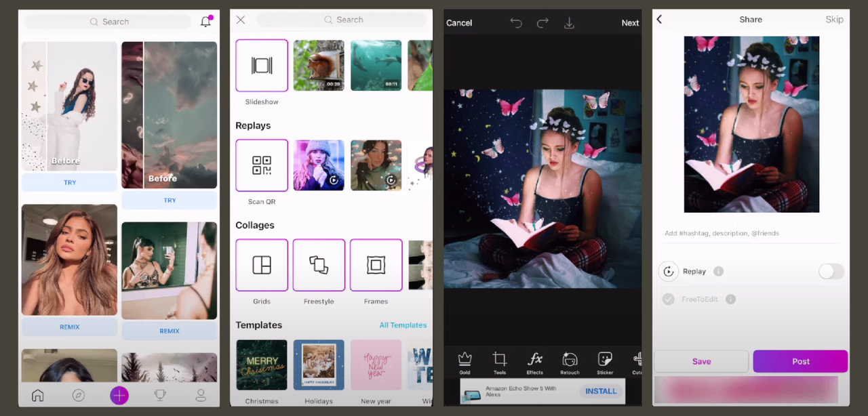
Task: Choose the Frames collage option
Action: [376, 265]
